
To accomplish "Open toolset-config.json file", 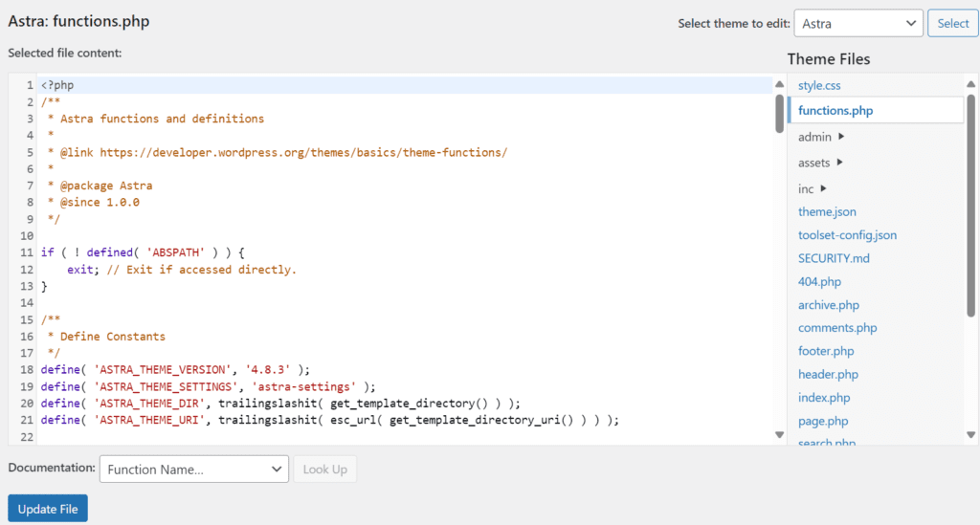I will coord(847,234).
